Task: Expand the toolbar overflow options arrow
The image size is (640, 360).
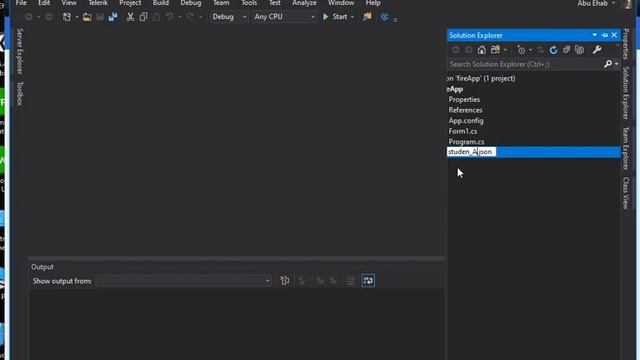Action: click(x=395, y=19)
